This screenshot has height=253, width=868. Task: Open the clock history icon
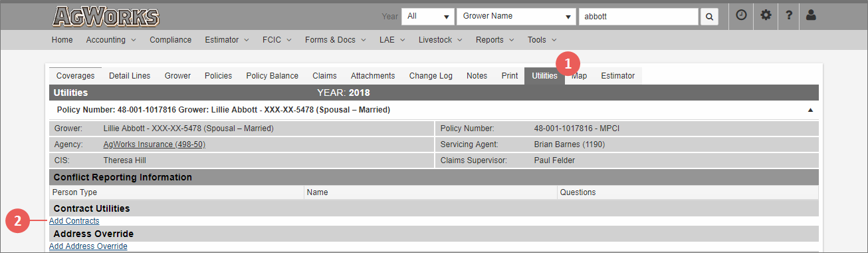[742, 15]
